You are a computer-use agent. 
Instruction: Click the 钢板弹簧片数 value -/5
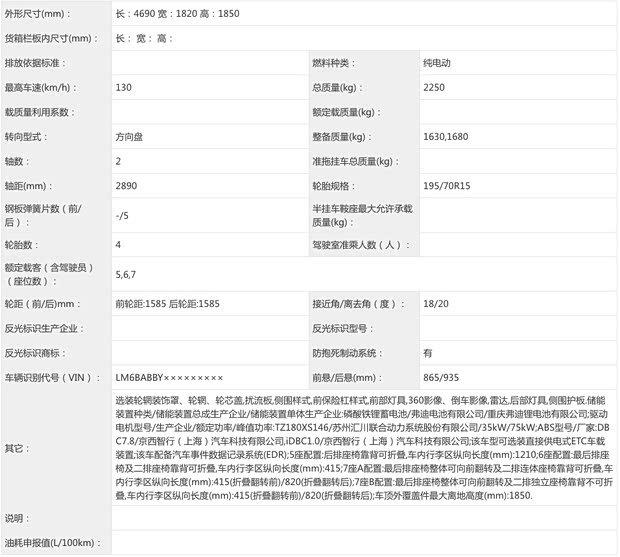(x=122, y=215)
